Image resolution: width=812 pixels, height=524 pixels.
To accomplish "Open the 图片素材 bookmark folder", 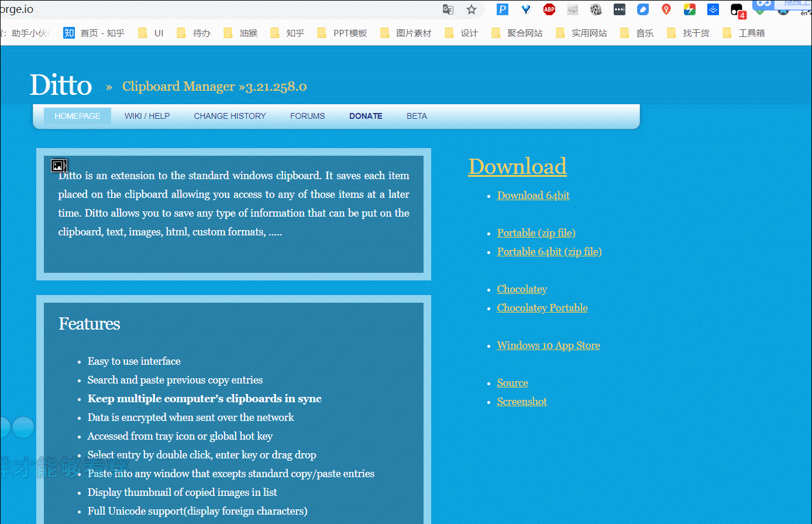I will 406,33.
